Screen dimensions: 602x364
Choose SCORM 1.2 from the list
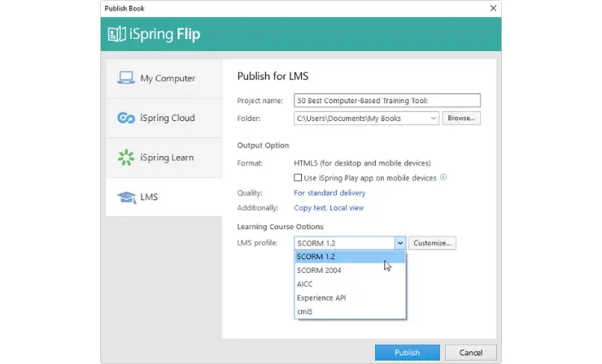tap(350, 257)
